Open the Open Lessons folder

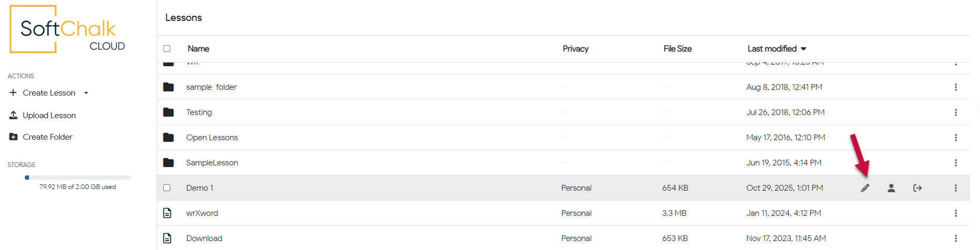pos(212,138)
